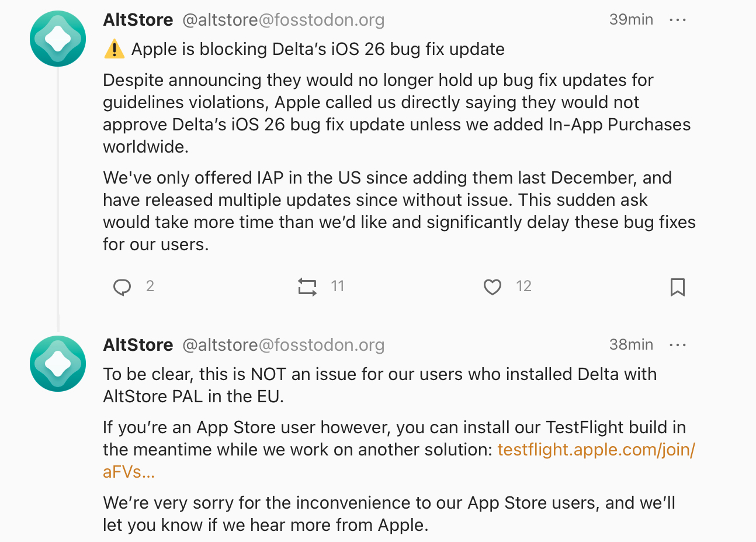Click the reply icon on the Delta post
This screenshot has width=756, height=542.
pos(122,287)
